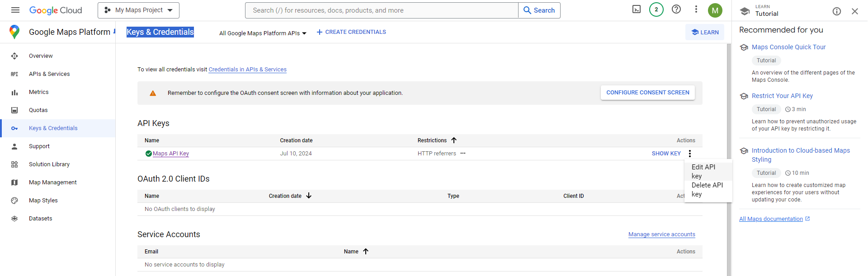Open Solution Library
Screen dimensions: 868x276
click(x=49, y=164)
